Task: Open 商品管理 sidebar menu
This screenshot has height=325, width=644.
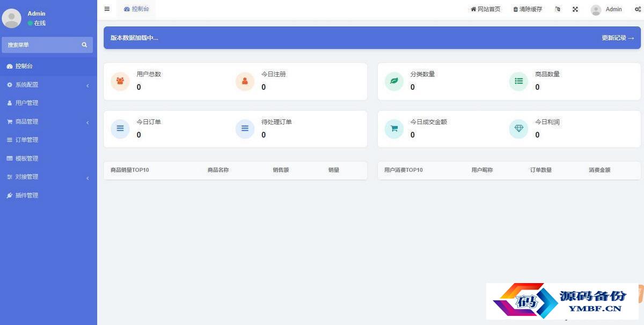Action: (x=48, y=122)
